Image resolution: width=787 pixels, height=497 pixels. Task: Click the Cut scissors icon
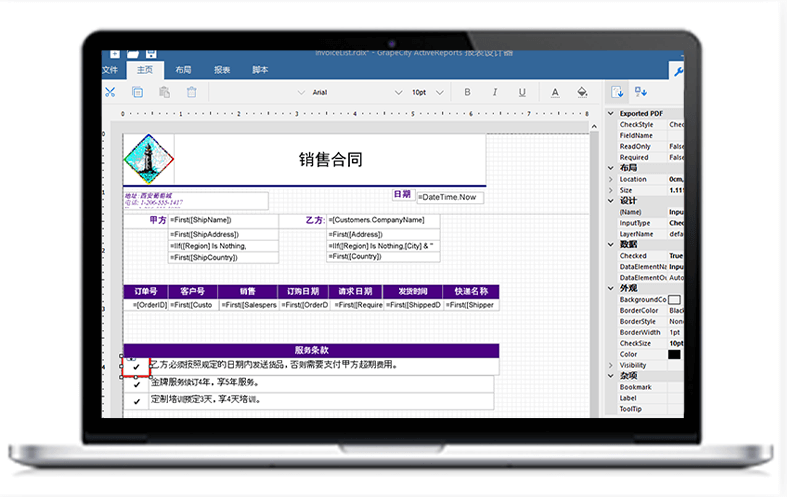[x=110, y=92]
